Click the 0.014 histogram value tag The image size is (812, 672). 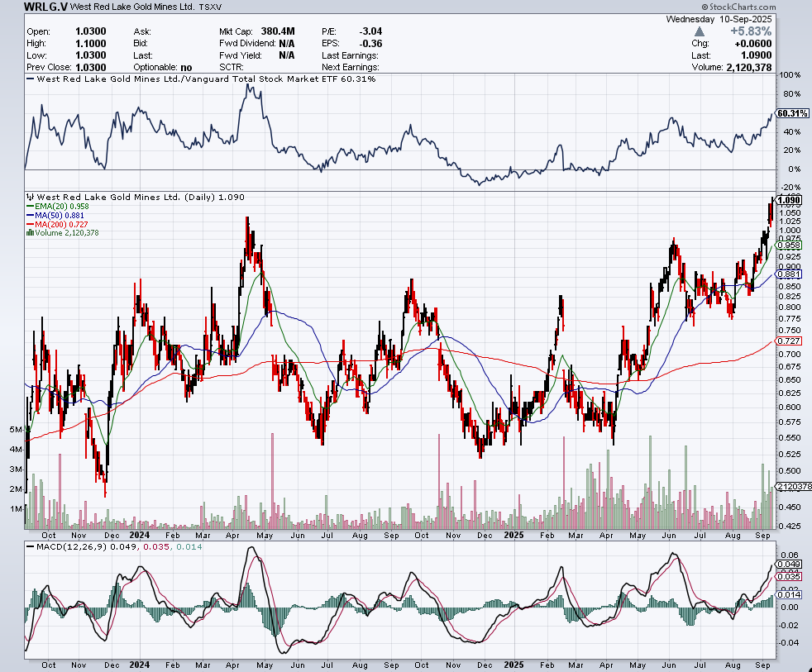coord(790,595)
